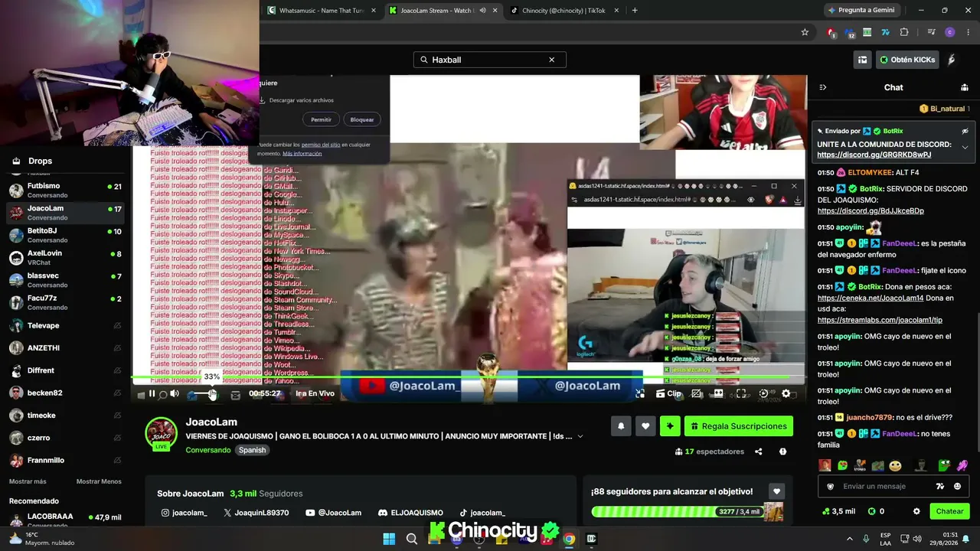Open the Discord link ELJOAQUISMO
Screen dimensions: 980x551
click(410, 513)
